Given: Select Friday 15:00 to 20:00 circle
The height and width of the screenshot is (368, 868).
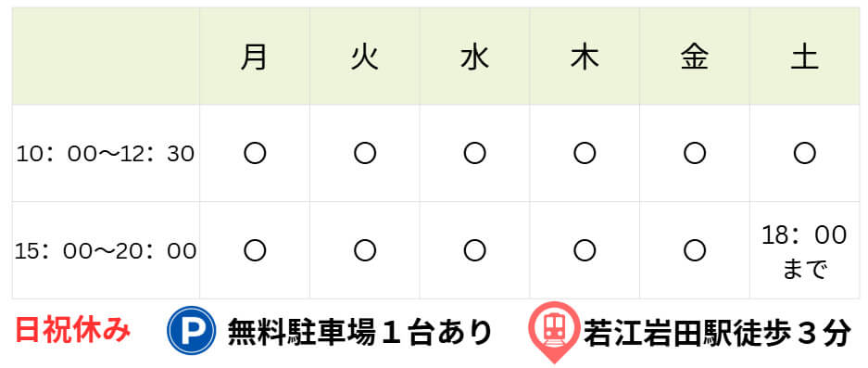Looking at the screenshot, I should pyautogui.click(x=694, y=251).
